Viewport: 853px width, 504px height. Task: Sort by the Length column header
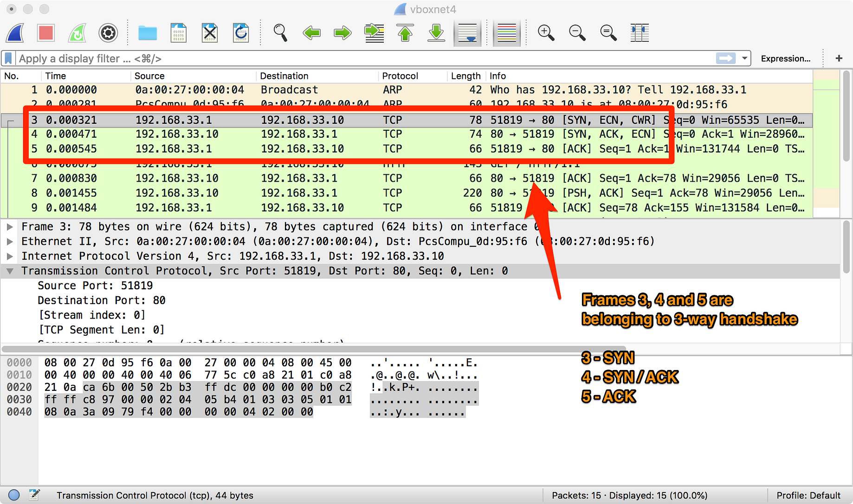point(466,76)
